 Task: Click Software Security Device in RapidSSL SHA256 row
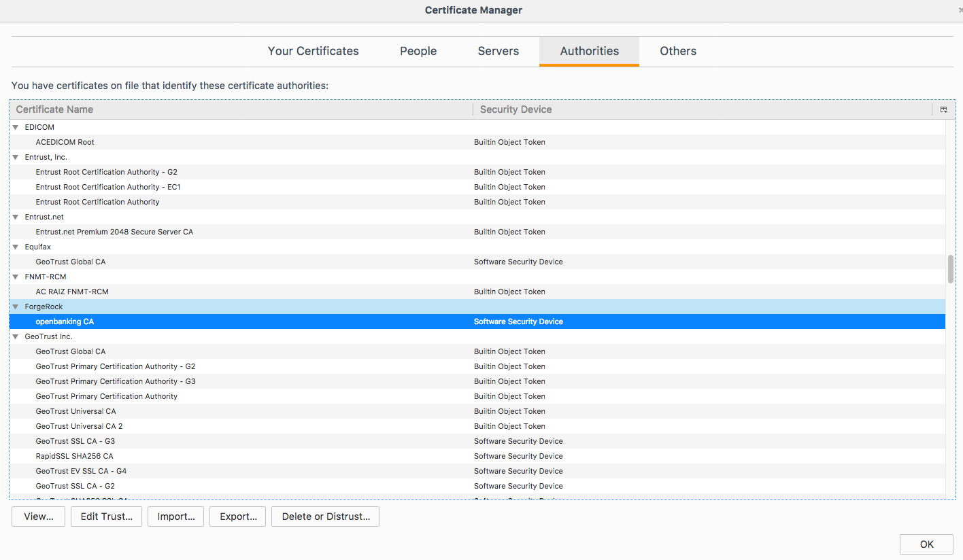tap(518, 456)
